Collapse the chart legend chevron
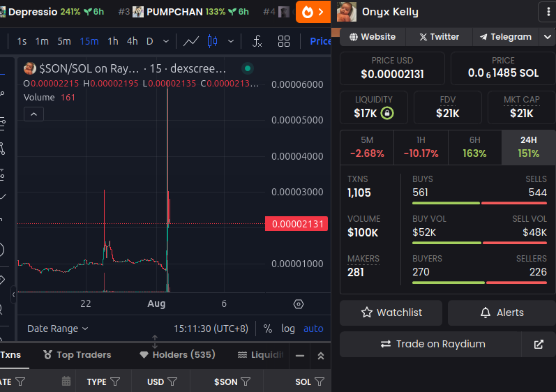This screenshot has height=392, width=556. (x=33, y=114)
